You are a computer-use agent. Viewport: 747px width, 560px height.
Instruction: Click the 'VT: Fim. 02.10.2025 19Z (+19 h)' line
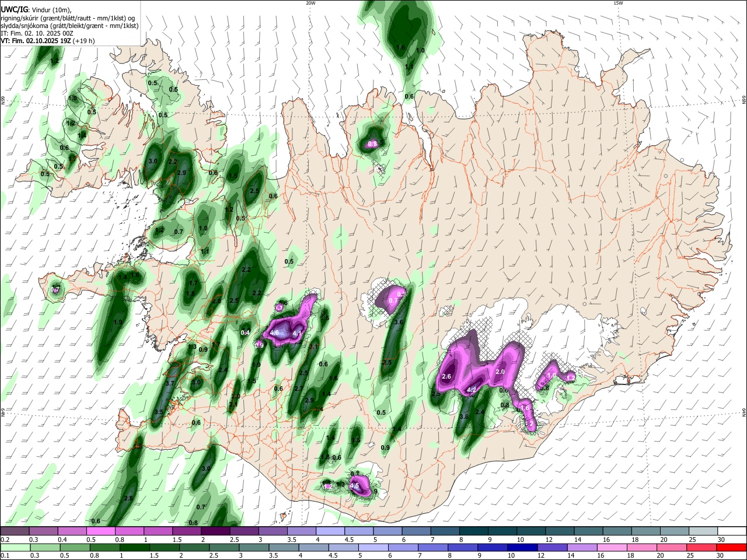point(48,41)
